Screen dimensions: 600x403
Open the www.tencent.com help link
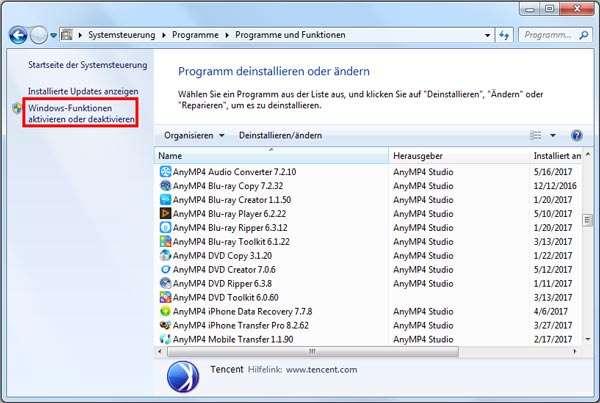(321, 370)
